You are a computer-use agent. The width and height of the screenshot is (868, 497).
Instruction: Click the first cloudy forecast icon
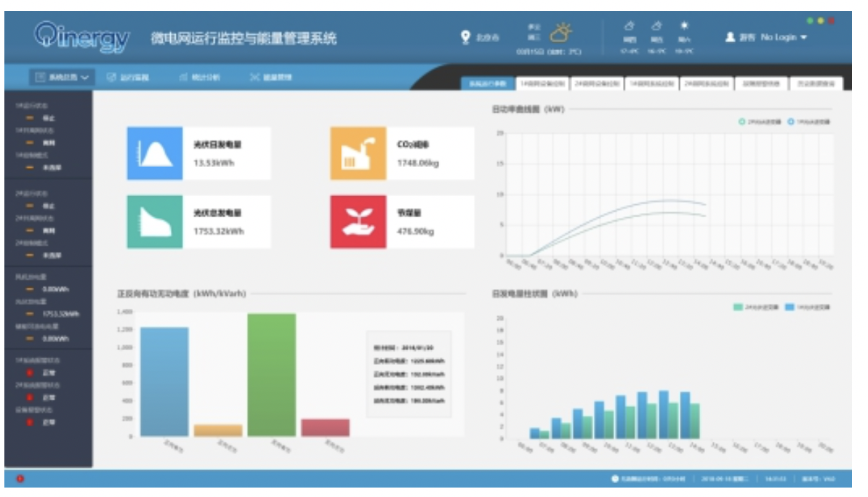[x=629, y=25]
